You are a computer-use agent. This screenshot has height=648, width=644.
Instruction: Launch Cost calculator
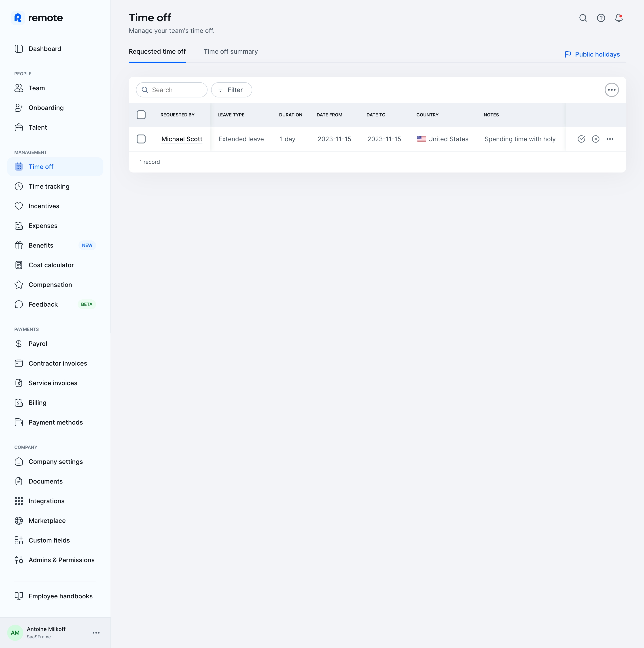pos(55,265)
